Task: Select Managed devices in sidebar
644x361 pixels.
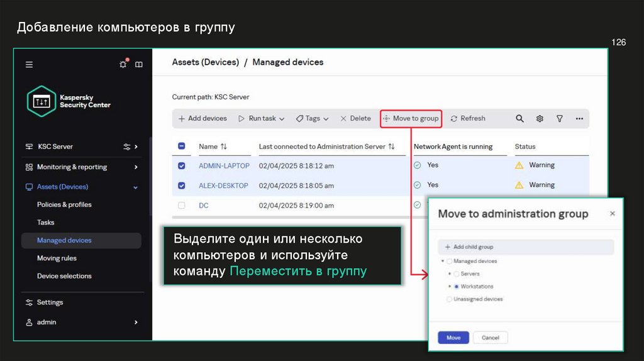Action: pos(81,240)
